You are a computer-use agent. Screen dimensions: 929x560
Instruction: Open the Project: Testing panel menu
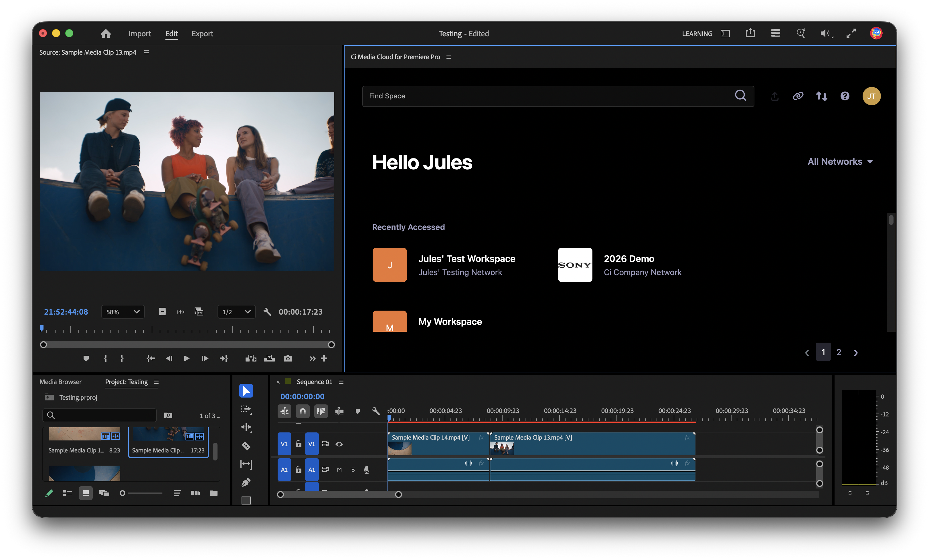click(x=156, y=382)
